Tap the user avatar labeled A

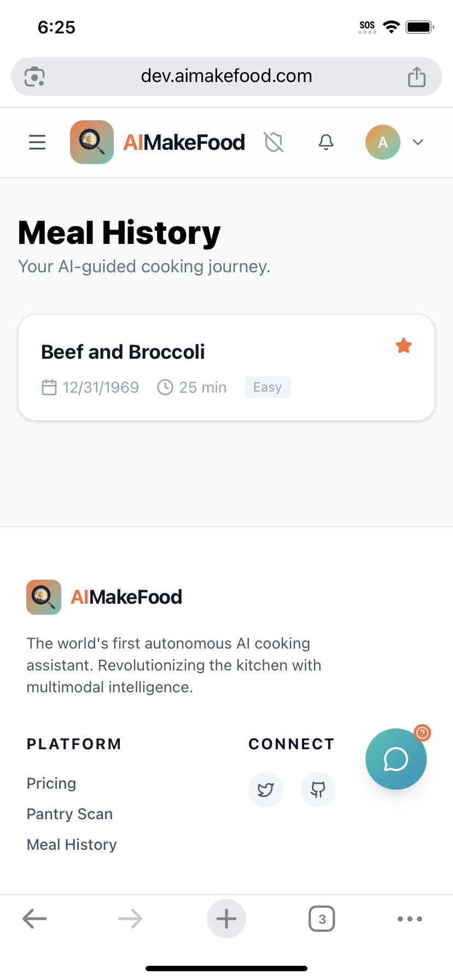(x=383, y=142)
